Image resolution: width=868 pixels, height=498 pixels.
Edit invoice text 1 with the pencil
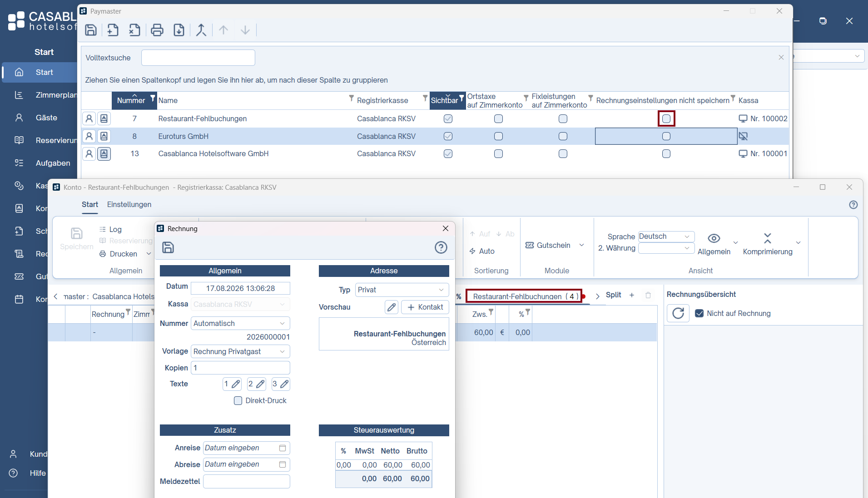232,384
